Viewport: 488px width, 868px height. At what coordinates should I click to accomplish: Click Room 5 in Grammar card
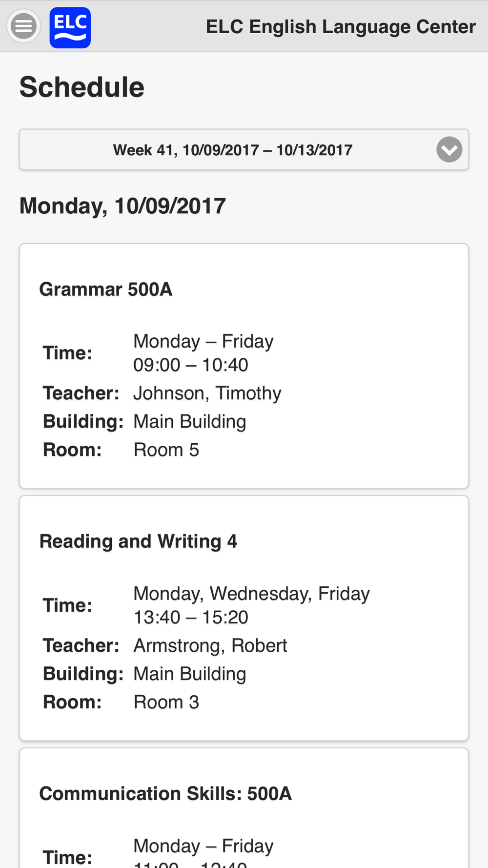[x=166, y=450]
